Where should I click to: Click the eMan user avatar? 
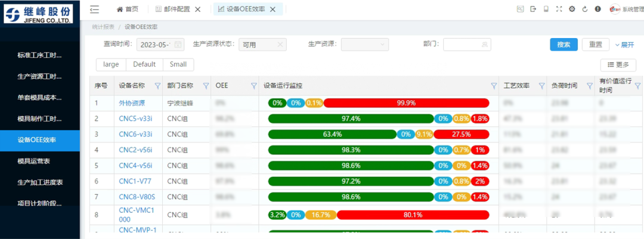[614, 9]
